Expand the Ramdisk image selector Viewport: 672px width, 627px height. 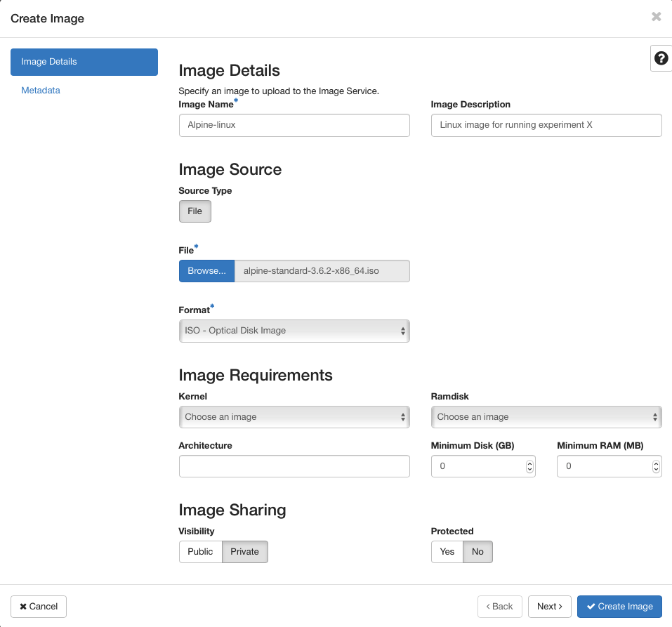tap(546, 416)
